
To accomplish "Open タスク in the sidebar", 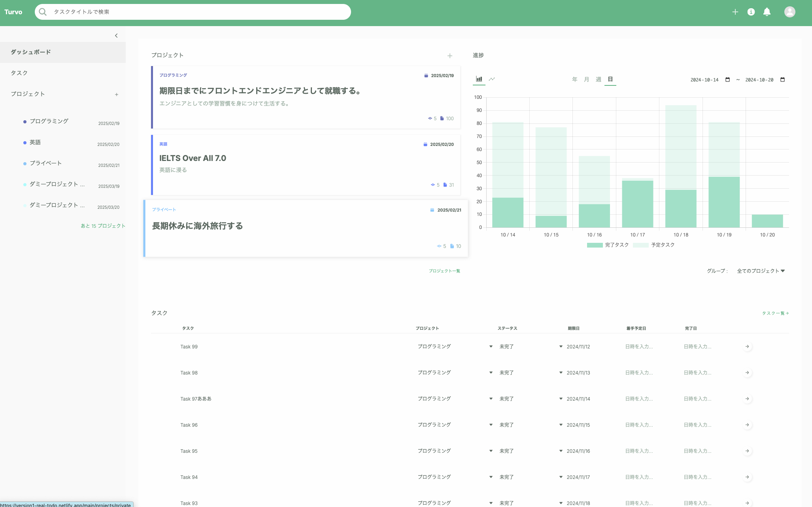I will [63, 73].
